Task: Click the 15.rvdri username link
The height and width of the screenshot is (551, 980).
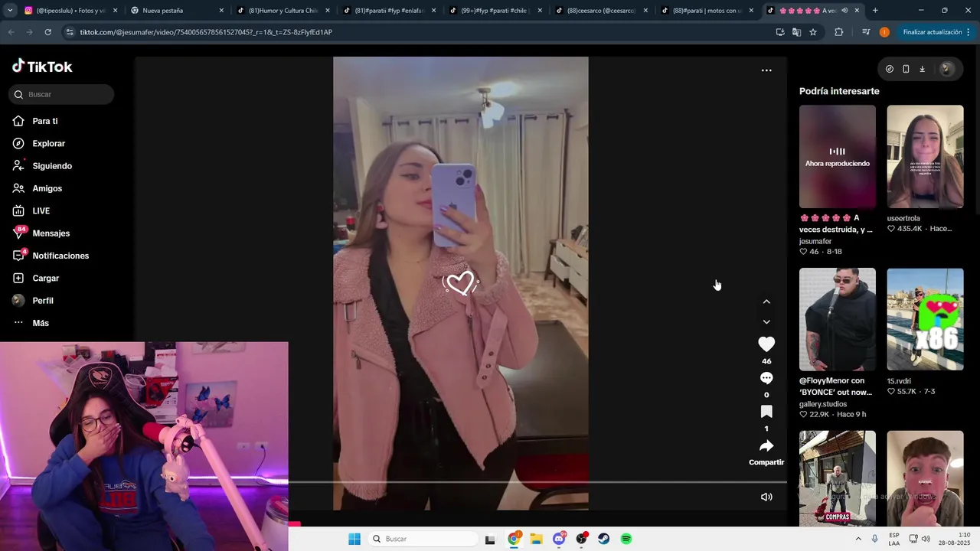Action: click(x=900, y=381)
